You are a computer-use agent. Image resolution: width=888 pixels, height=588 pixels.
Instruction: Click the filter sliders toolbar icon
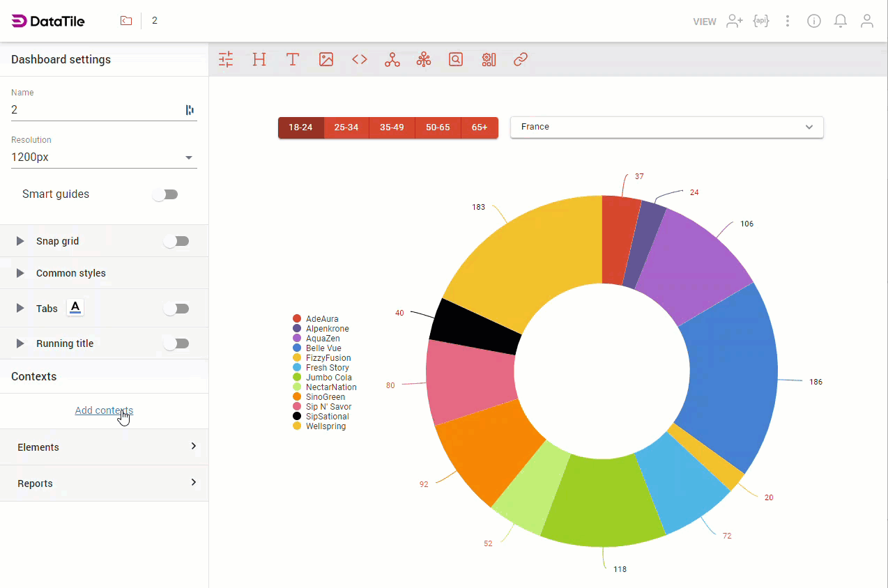(x=226, y=59)
